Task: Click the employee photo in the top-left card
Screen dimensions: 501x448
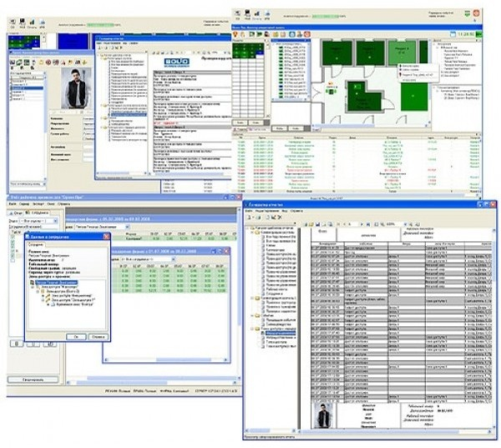Action: (x=75, y=88)
